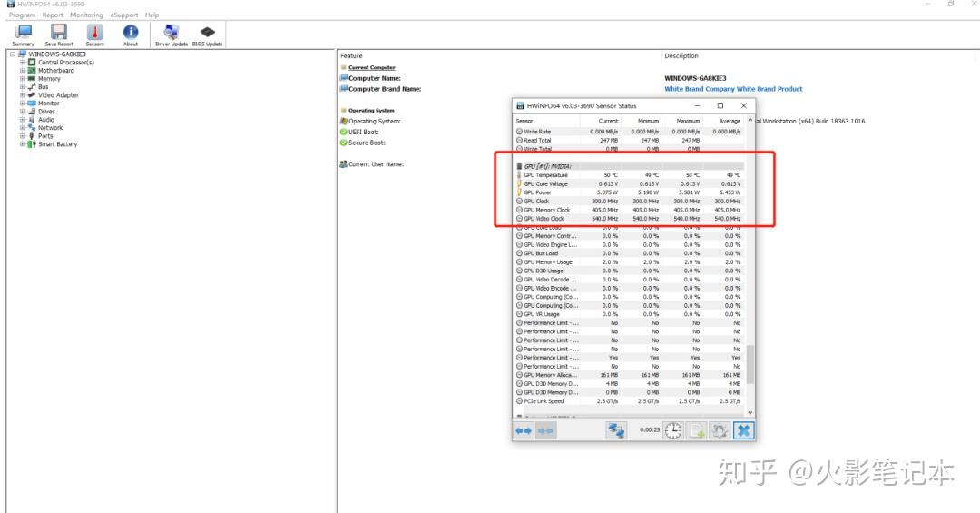Screen dimensions: 980x513
Task: Click the Computer Name row icon
Action: click(x=343, y=78)
